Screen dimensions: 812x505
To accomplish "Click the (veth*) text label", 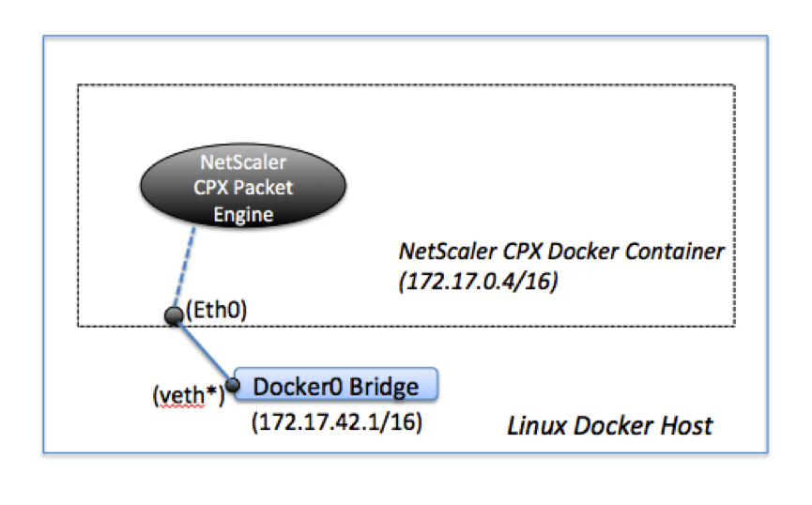I will tap(188, 395).
